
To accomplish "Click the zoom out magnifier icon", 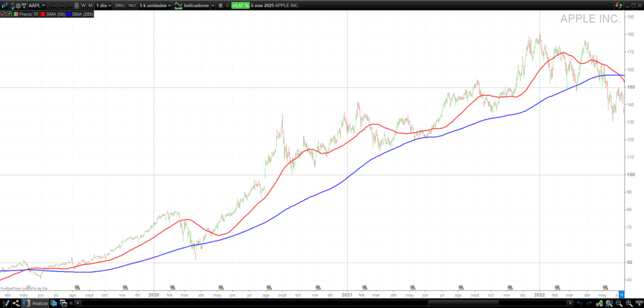I will click(x=619, y=303).
